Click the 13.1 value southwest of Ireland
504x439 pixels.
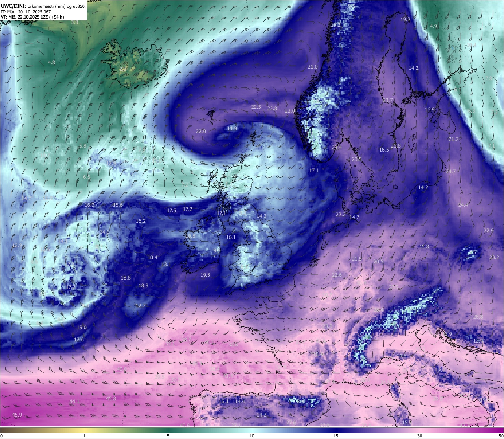166,264
